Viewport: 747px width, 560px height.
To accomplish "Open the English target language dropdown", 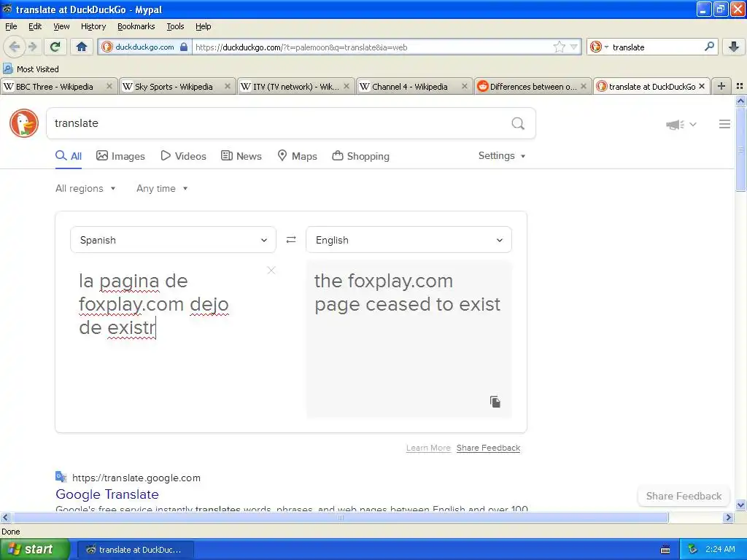I will [x=409, y=239].
